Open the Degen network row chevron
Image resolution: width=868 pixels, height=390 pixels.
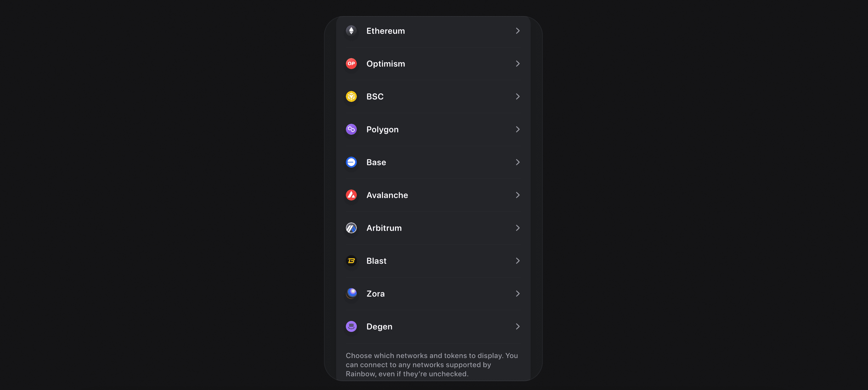pos(518,327)
